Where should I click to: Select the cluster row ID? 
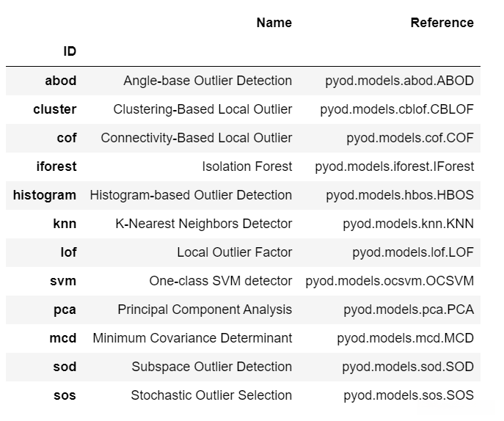click(x=54, y=109)
